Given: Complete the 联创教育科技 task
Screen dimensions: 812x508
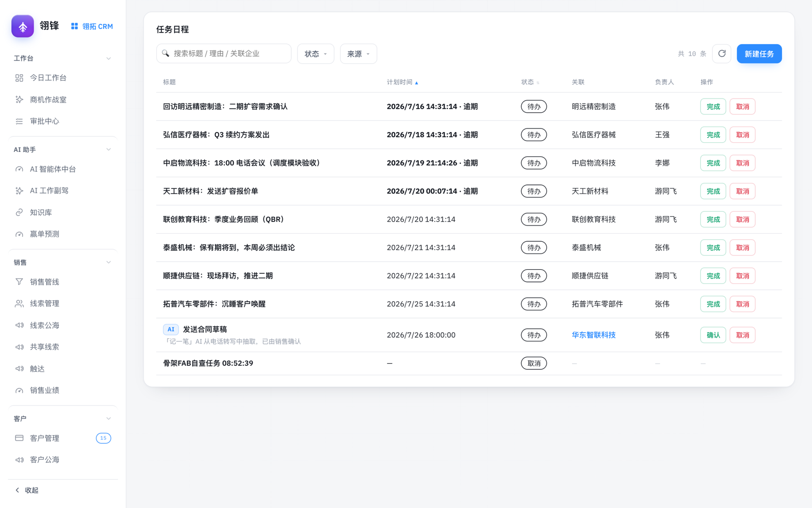Looking at the screenshot, I should tap(713, 219).
